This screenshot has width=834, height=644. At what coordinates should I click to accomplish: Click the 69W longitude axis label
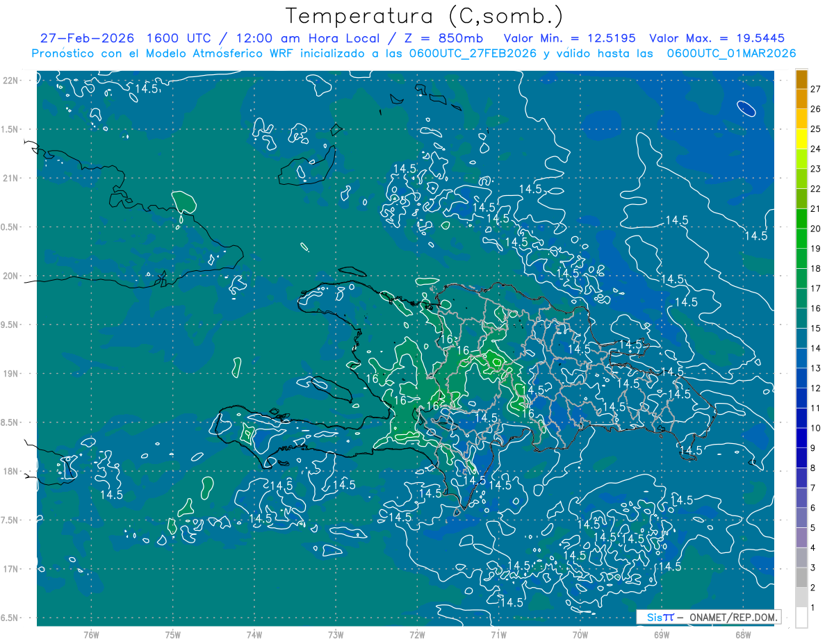point(662,635)
